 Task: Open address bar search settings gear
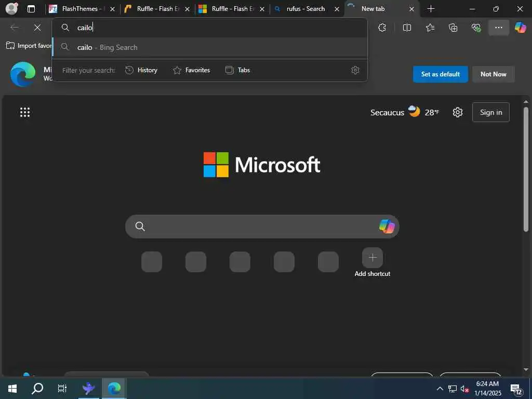355,70
